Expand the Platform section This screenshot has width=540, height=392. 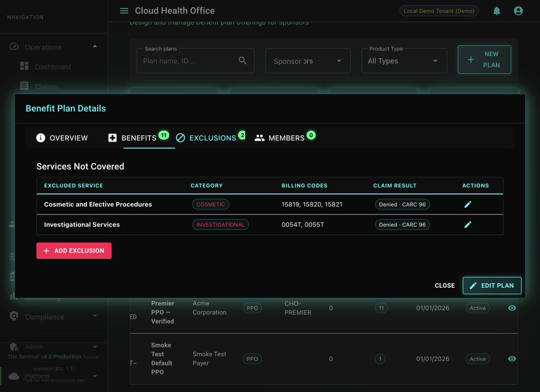(x=95, y=376)
